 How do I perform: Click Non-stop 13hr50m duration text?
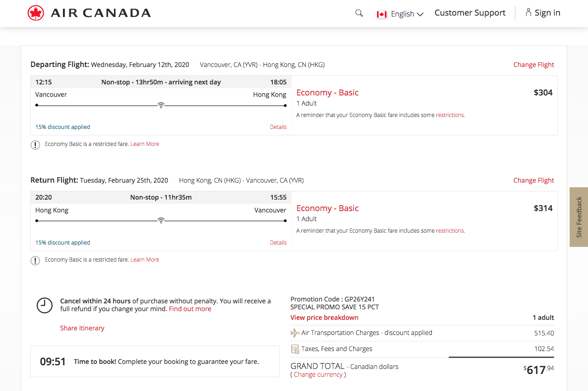click(x=161, y=82)
